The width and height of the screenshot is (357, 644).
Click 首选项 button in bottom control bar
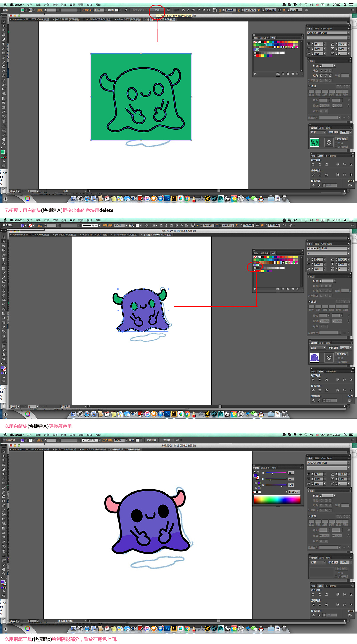coord(167,440)
